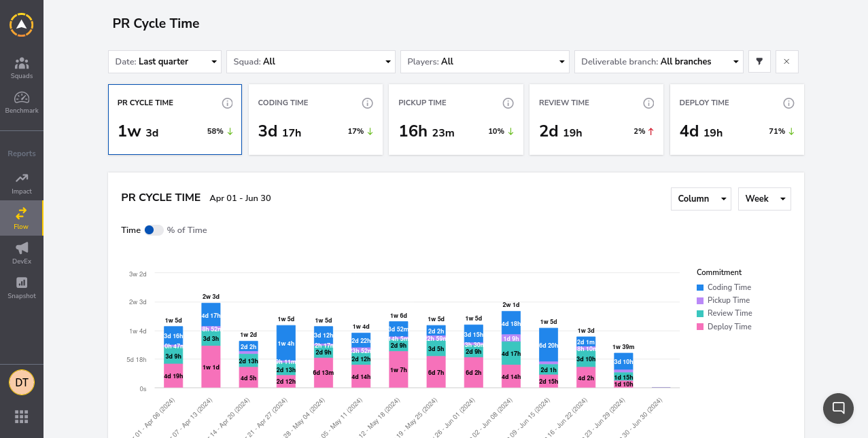Clear filters with the X button
This screenshot has height=438, width=868.
coord(787,61)
